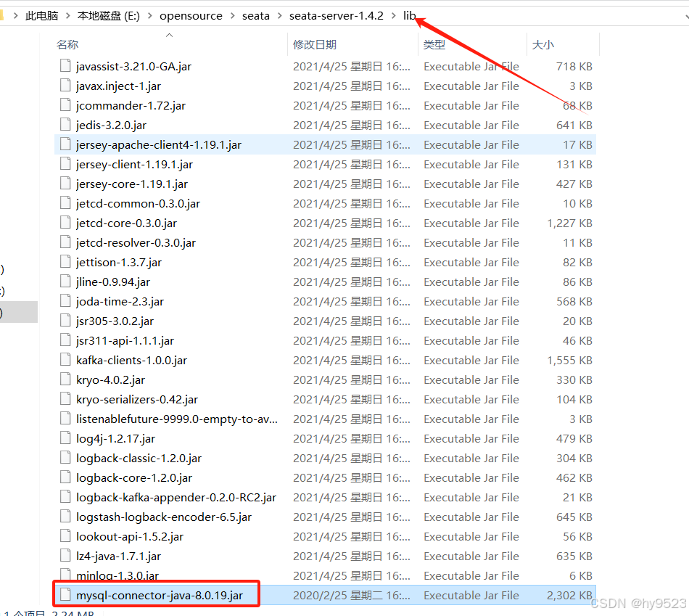Click the icon of joda-time-2.3.jar
The image size is (689, 616).
[65, 301]
